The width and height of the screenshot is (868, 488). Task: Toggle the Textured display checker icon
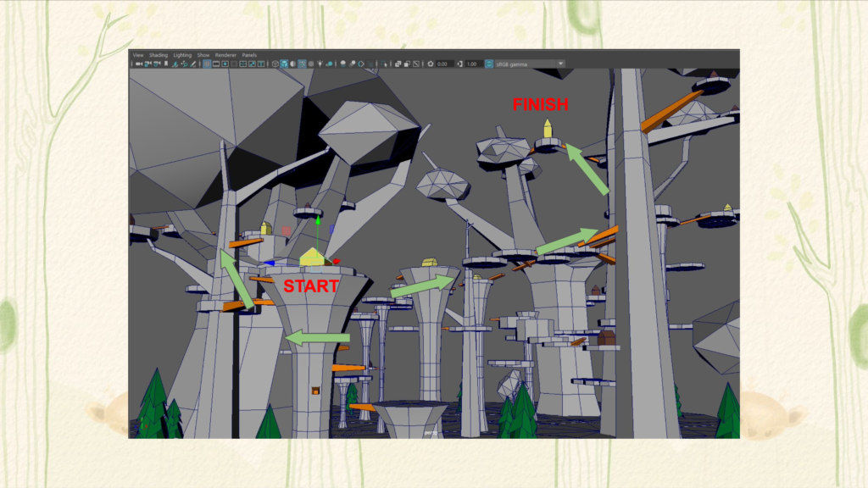click(310, 64)
